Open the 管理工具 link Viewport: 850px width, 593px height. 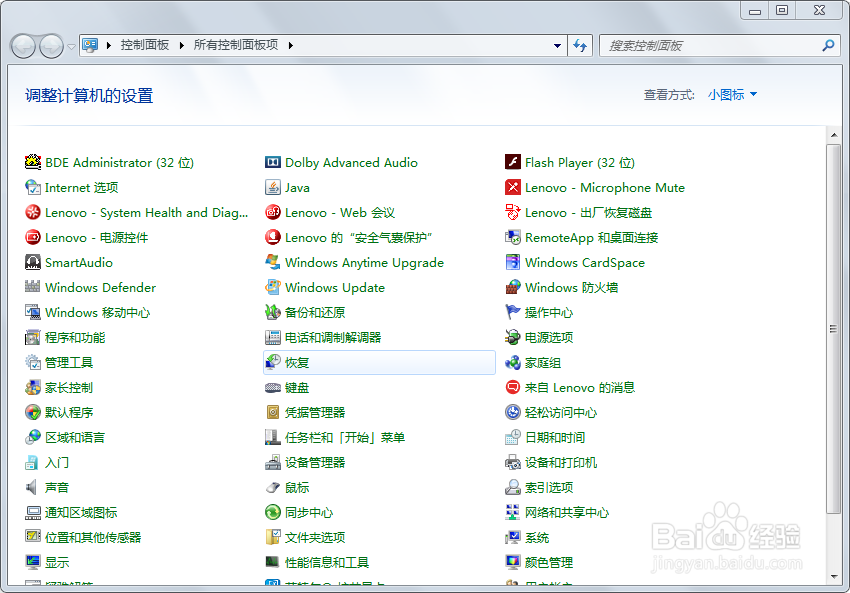(69, 362)
